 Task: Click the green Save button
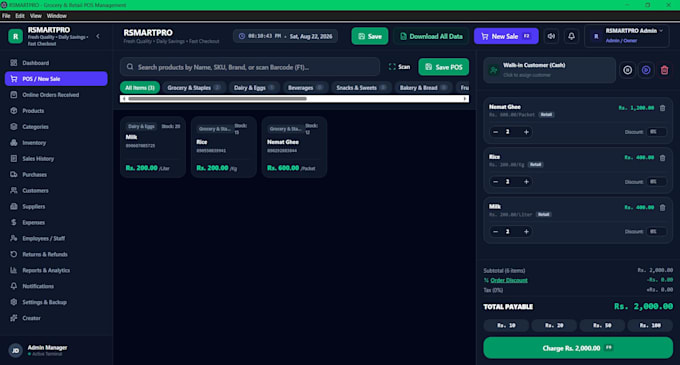[x=370, y=36]
